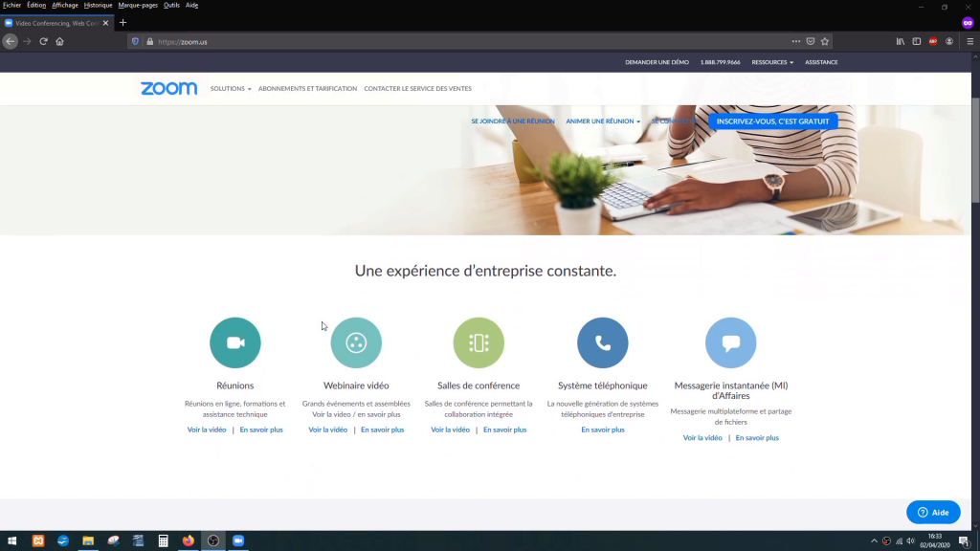This screenshot has height=551, width=980.
Task: Click Demander une démo link
Action: pyautogui.click(x=657, y=62)
